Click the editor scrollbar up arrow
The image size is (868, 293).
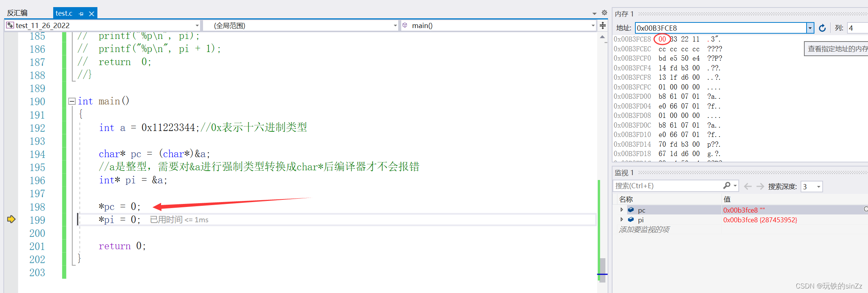click(x=602, y=37)
